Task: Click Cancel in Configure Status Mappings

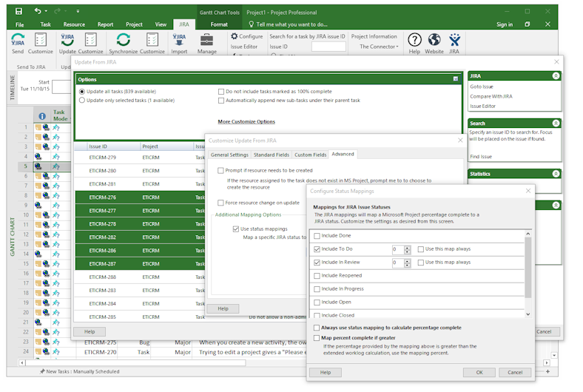Action: tap(515, 372)
